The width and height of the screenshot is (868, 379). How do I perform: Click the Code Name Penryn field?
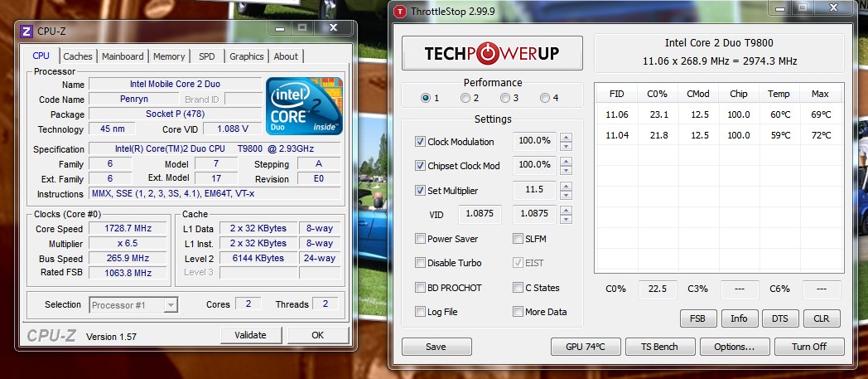[133, 100]
